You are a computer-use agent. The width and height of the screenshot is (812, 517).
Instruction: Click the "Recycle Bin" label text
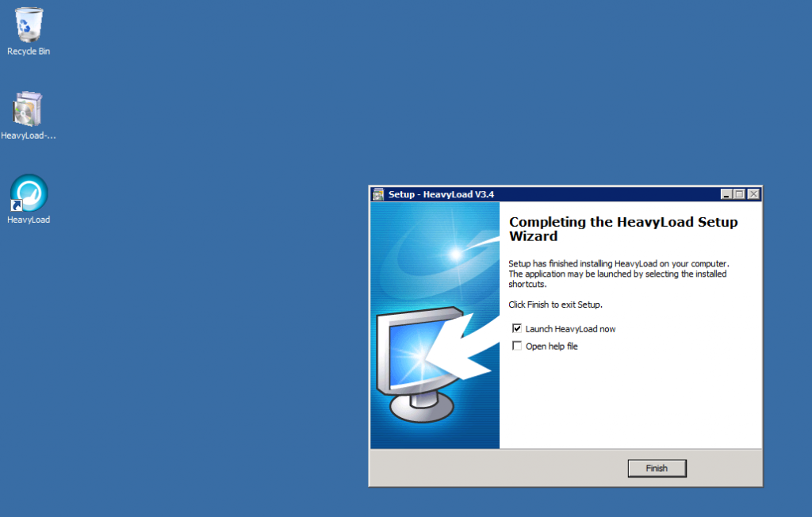(29, 52)
